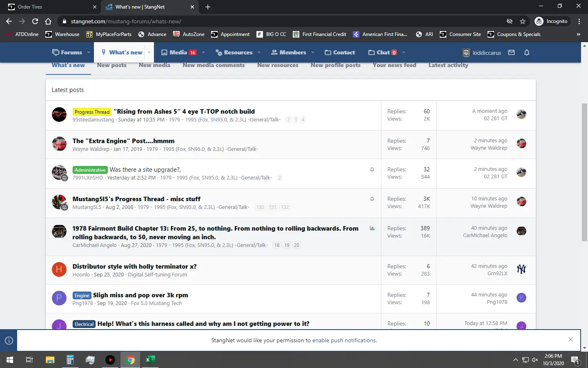Open the Media nav item
588x368 pixels.
click(178, 52)
